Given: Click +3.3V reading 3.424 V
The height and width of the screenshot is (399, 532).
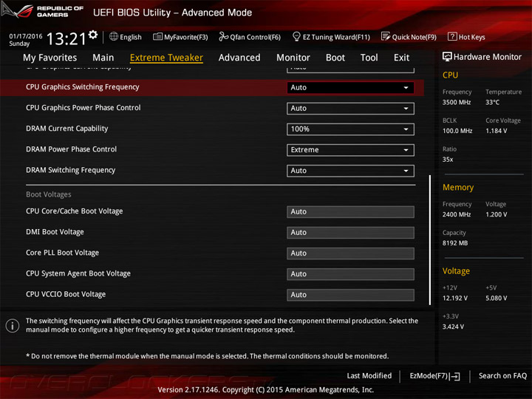Looking at the screenshot, I should (453, 327).
